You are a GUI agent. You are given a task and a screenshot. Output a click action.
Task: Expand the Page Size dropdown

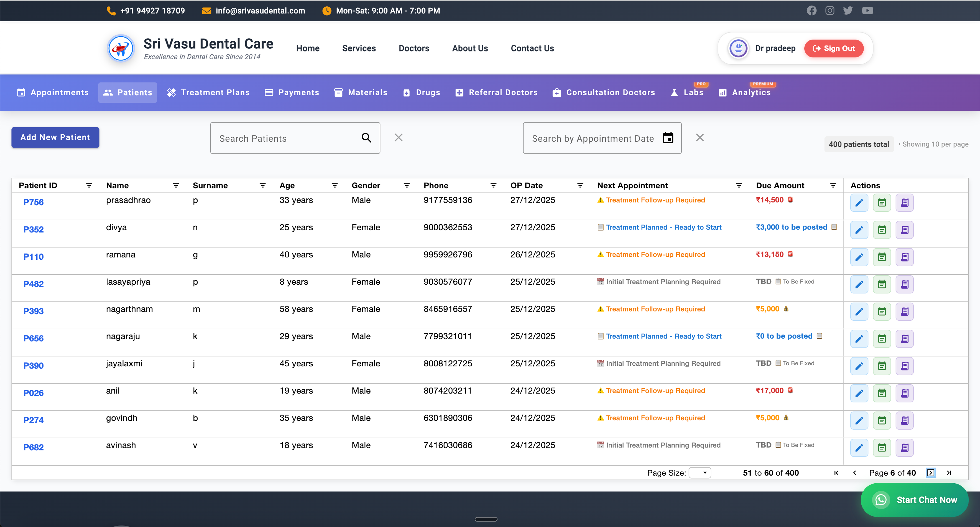click(x=700, y=473)
